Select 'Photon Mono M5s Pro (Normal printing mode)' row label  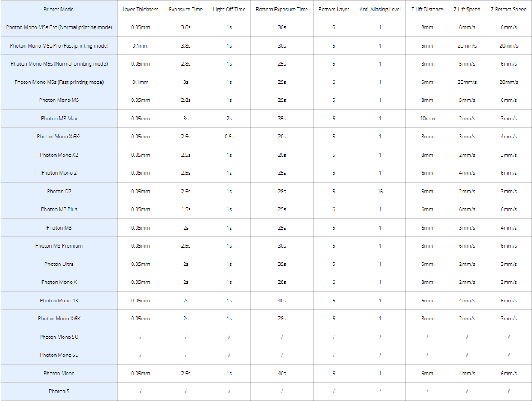(59, 27)
